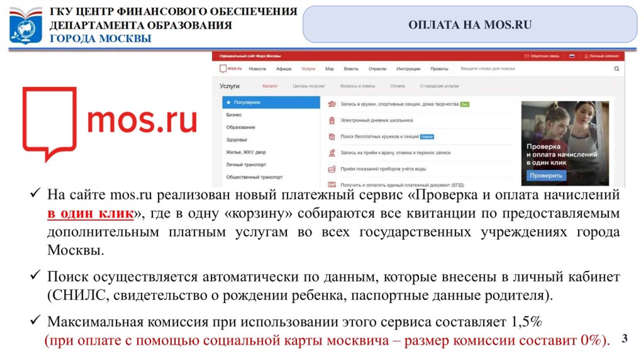Click 'Официальный сайт Мэра Москвы' text
The width and height of the screenshot is (644, 362).
[250, 56]
